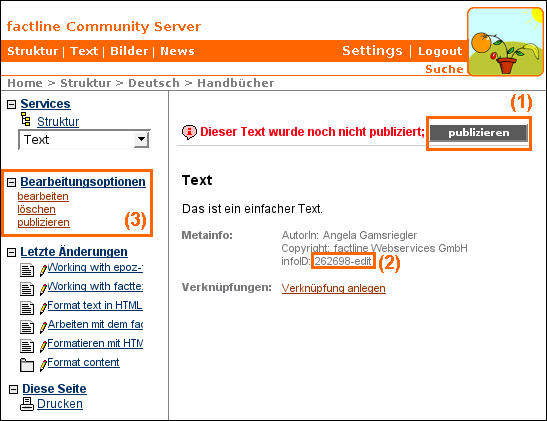The width and height of the screenshot is (547, 421).
Task: Click the gray publizieren button
Action: (x=479, y=133)
